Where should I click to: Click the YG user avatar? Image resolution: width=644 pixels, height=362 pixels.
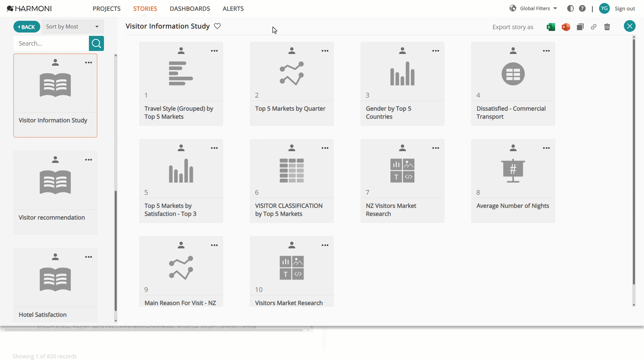tap(604, 8)
